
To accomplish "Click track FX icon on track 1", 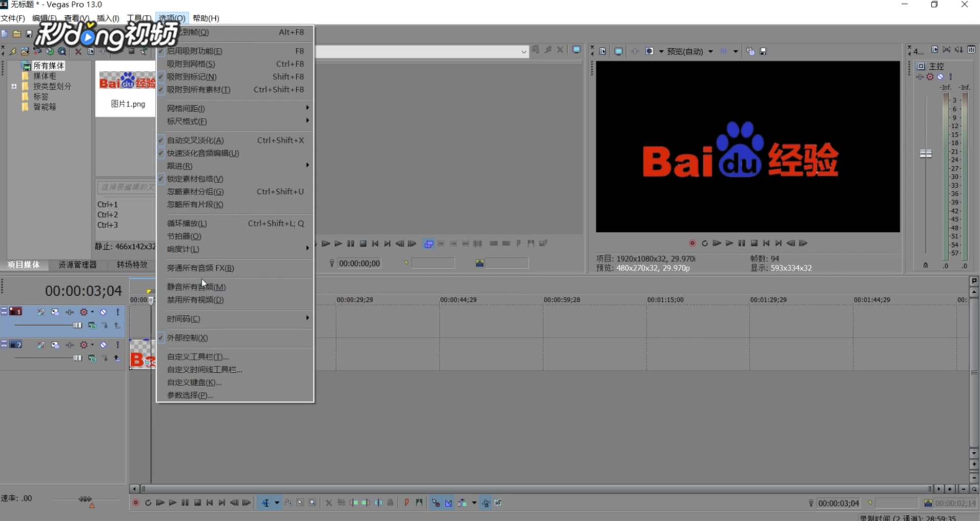I will coord(69,312).
